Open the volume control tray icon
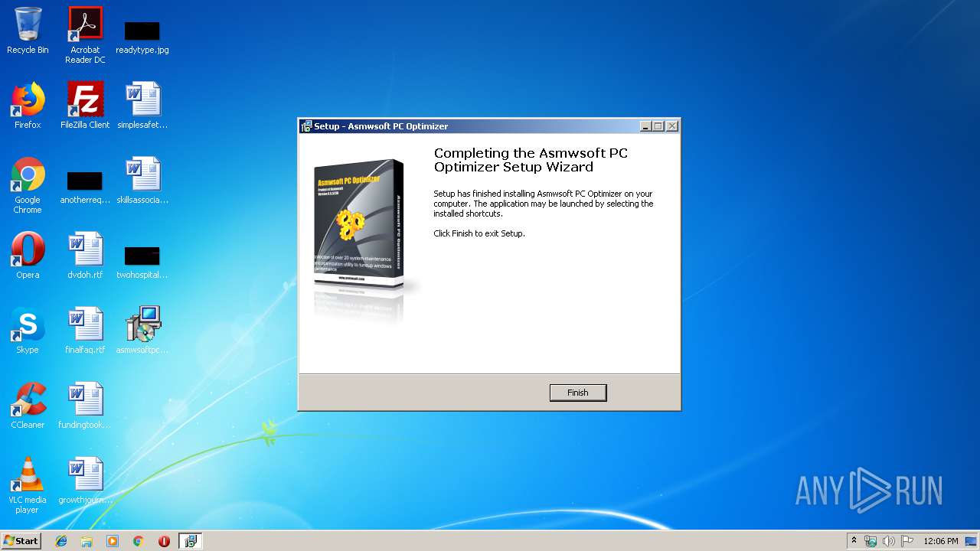This screenshot has width=980, height=551. click(x=888, y=541)
